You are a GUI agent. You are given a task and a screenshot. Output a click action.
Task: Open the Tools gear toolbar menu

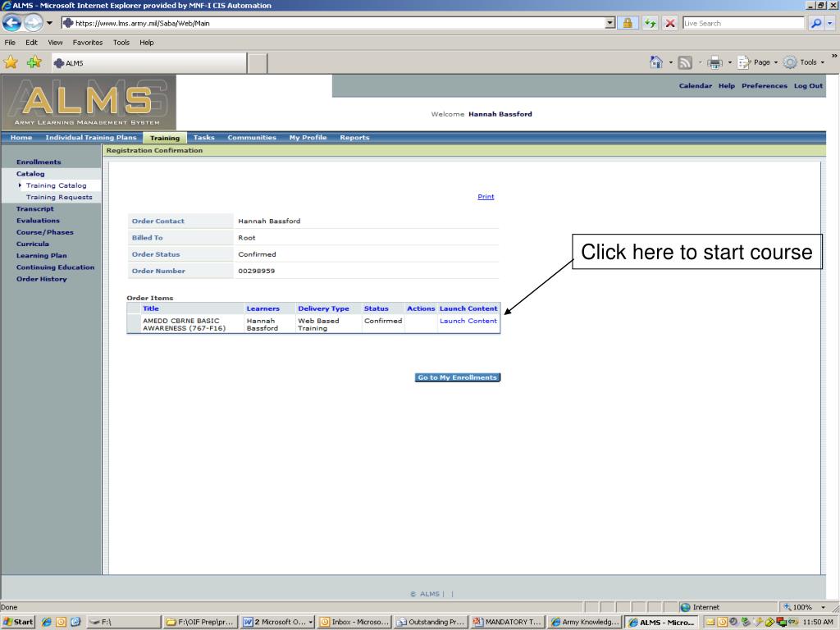(x=804, y=62)
